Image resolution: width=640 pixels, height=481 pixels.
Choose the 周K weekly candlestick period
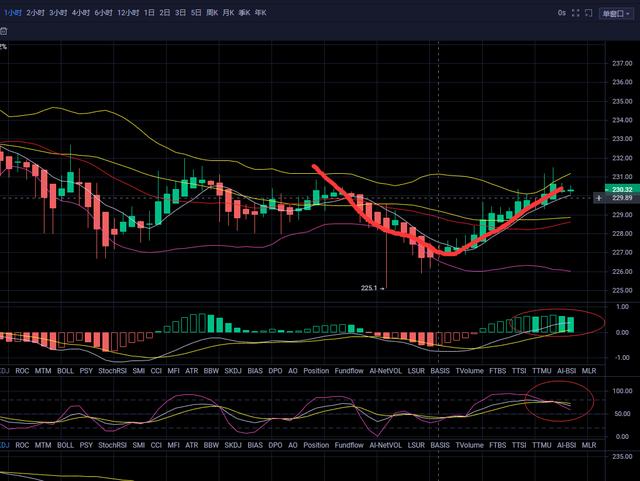pyautogui.click(x=212, y=13)
